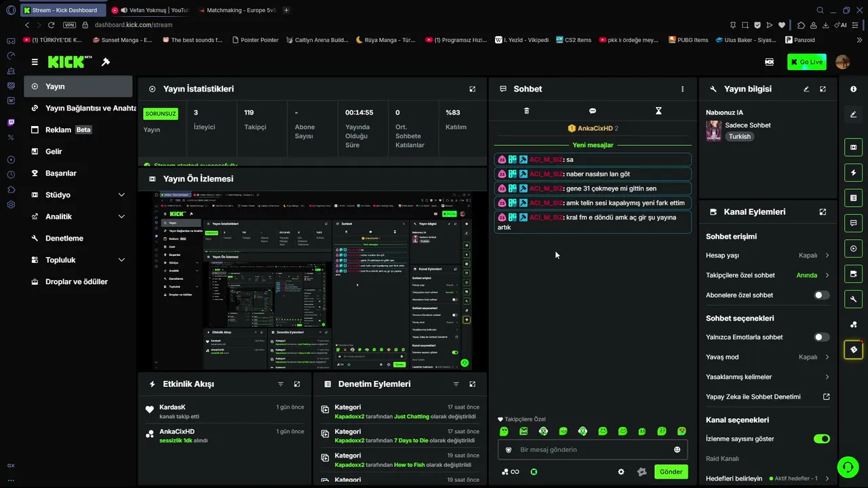This screenshot has height=488, width=868.
Task: Expand the Yayın bilgisi panel
Action: coord(823,89)
